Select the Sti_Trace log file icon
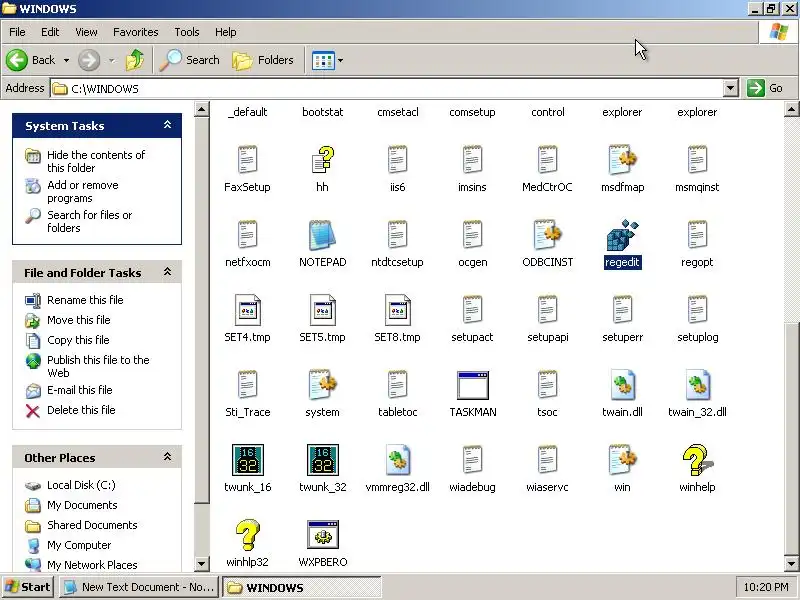This screenshot has width=800, height=600. pyautogui.click(x=247, y=385)
